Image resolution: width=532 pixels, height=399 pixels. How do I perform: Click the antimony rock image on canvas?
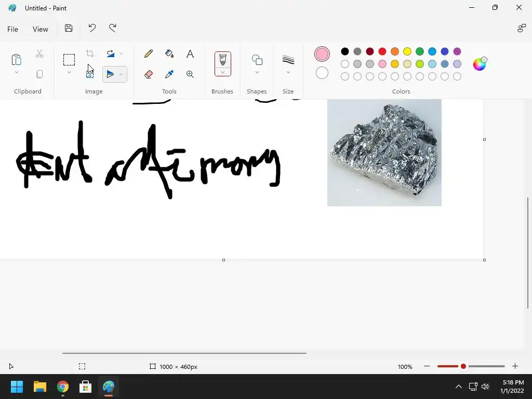384,152
